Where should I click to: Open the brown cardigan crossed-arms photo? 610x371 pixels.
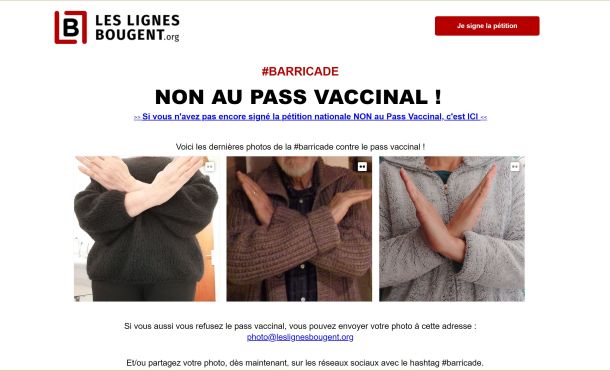click(x=299, y=229)
